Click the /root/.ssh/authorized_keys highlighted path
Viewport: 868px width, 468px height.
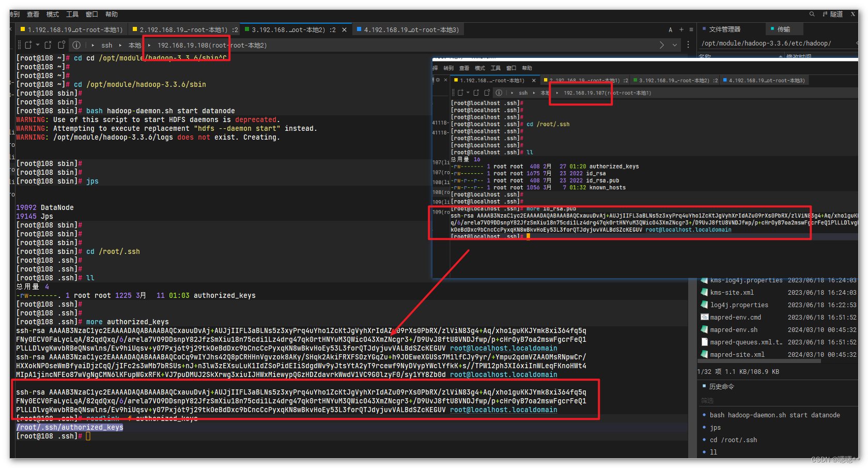tap(70, 428)
